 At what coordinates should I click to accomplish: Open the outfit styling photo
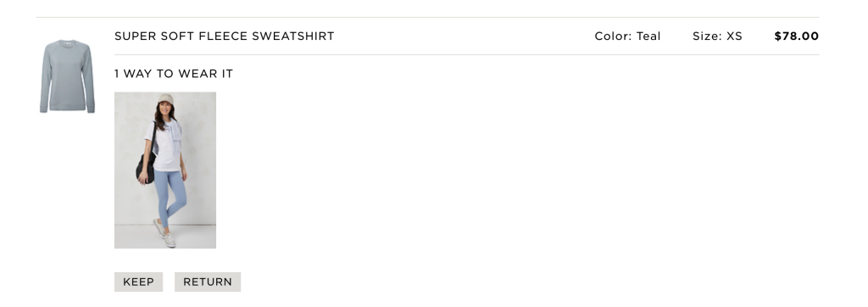(x=165, y=170)
